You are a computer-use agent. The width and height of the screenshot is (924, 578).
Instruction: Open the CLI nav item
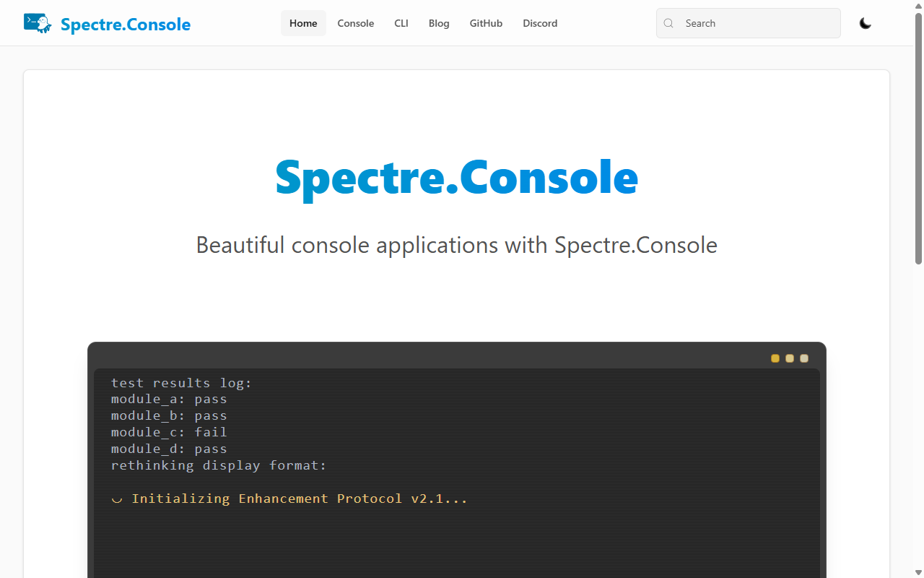401,23
